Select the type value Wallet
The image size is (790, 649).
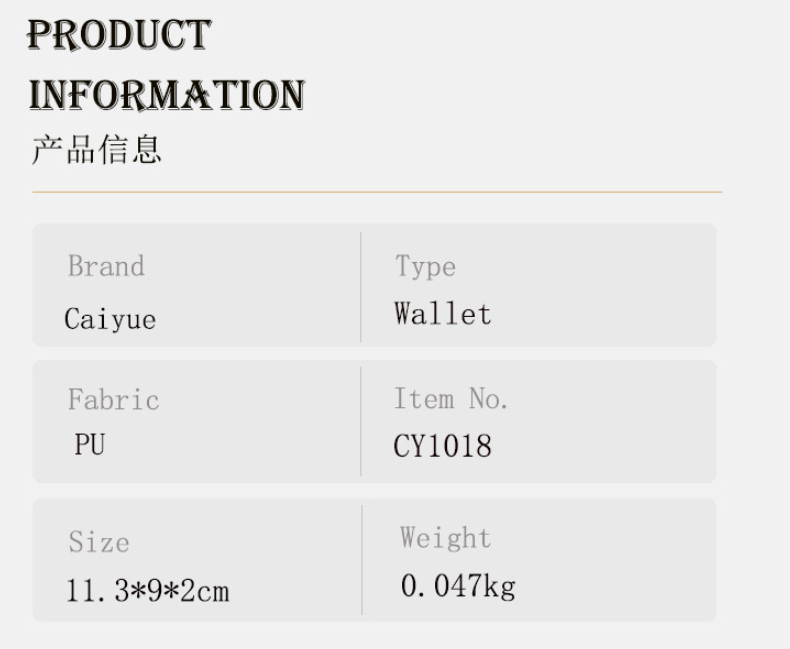tap(443, 314)
